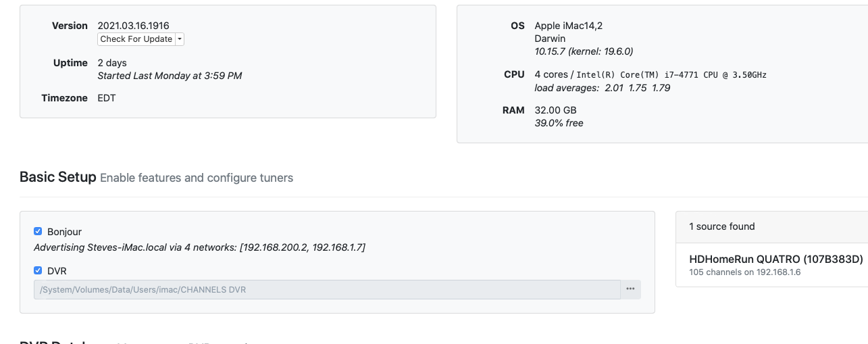Uncheck the Bonjour checkbox

coord(38,231)
